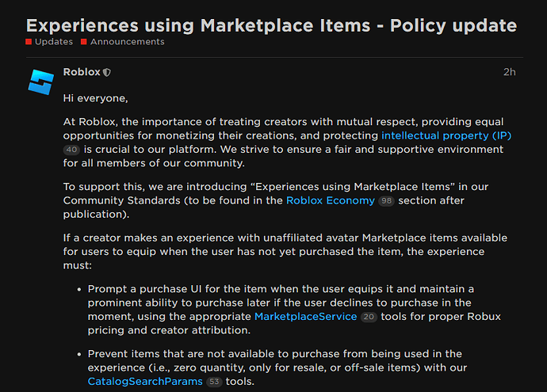Open the MarketplaceService documentation link

pos(305,316)
